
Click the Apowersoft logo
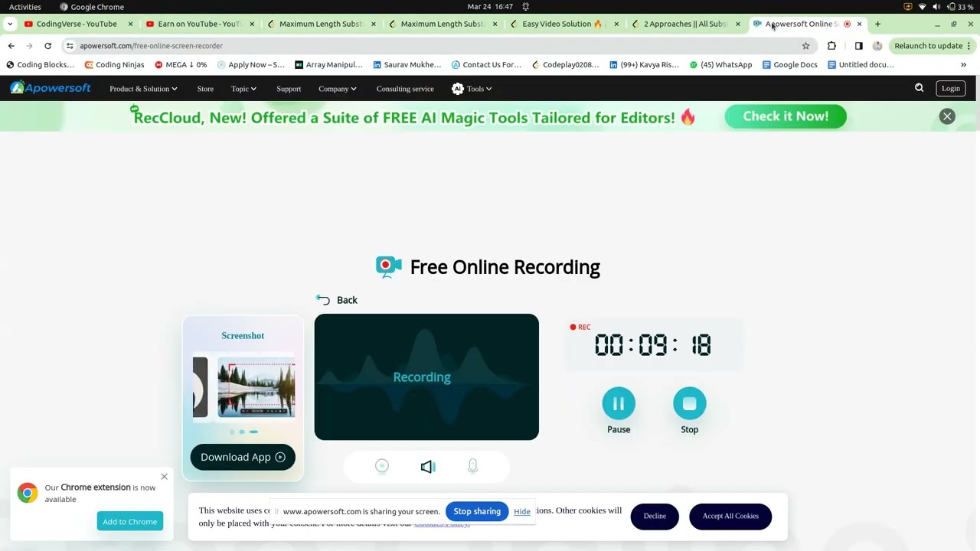point(51,88)
